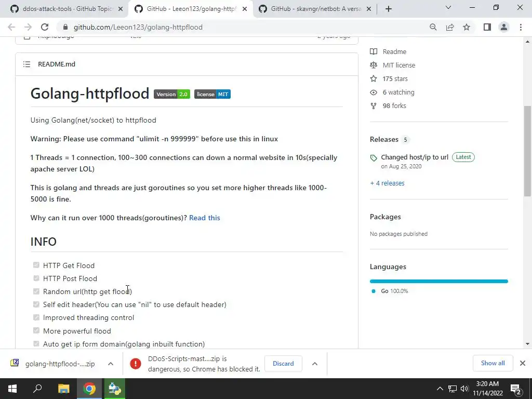Click the scrollbar down arrow

click(x=527, y=344)
